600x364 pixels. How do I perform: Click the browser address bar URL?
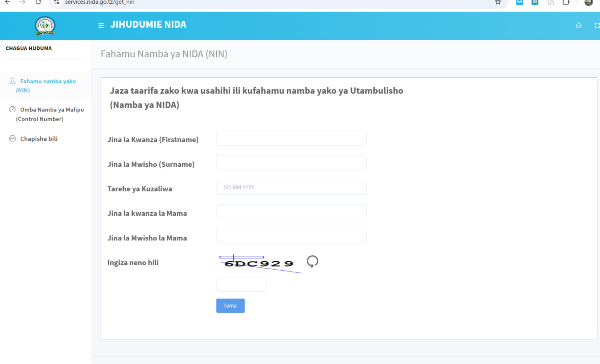[x=99, y=2]
